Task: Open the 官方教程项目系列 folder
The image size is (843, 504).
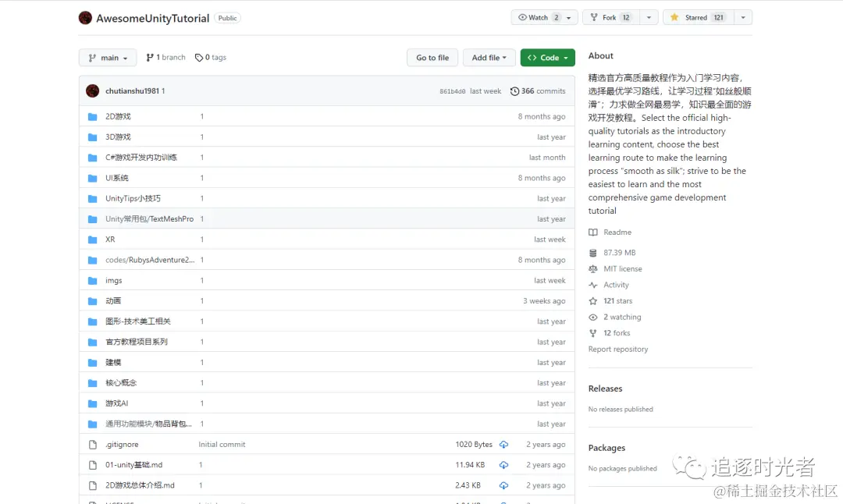Action: coord(137,342)
